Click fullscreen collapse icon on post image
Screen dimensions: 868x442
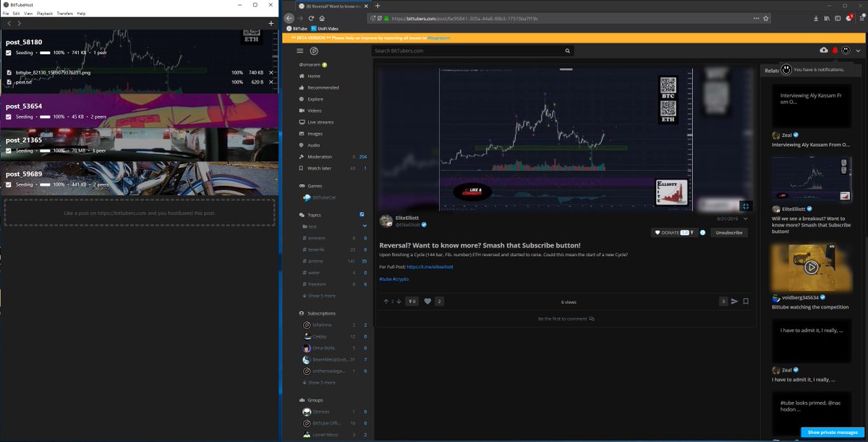pos(746,206)
